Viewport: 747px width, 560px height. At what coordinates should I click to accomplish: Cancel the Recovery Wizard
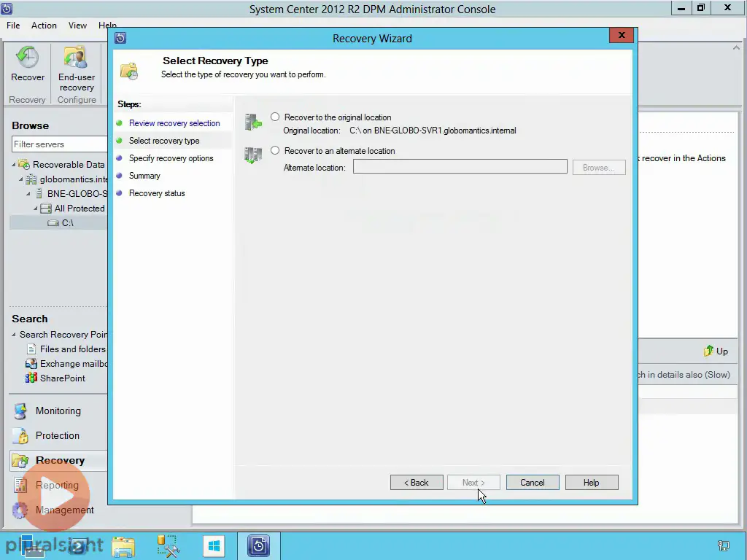[x=532, y=483]
